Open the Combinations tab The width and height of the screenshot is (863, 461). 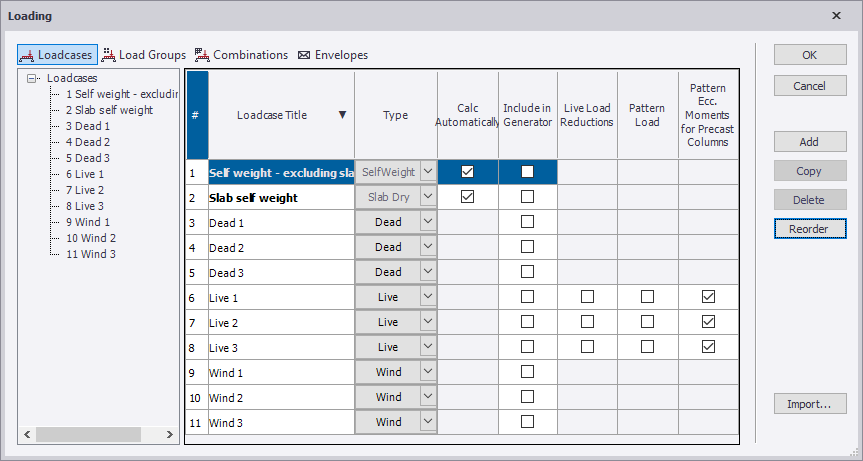pos(241,54)
